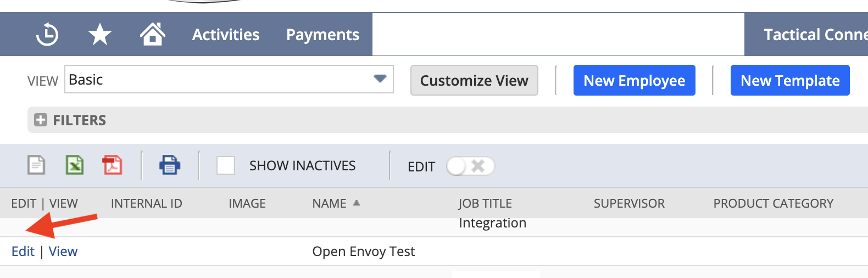The image size is (868, 278).
Task: Open the VIEW dropdown showing Basic
Action: pyautogui.click(x=229, y=79)
